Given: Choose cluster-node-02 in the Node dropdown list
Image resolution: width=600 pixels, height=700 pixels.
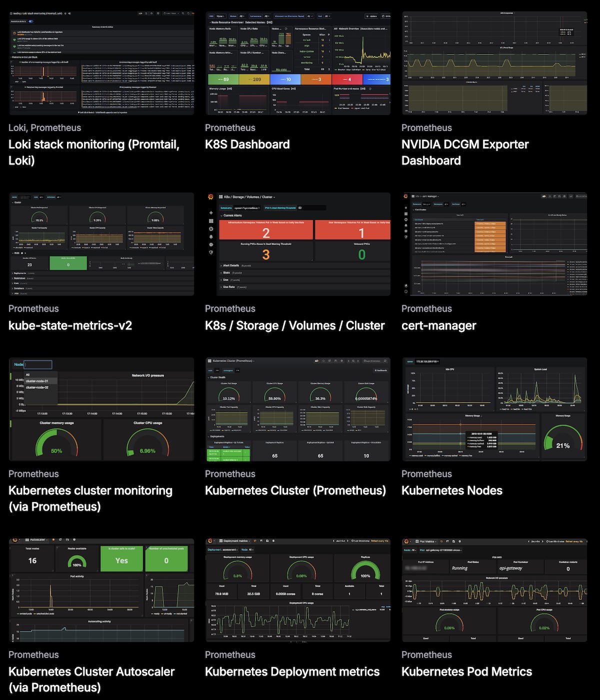Looking at the screenshot, I should (x=37, y=387).
